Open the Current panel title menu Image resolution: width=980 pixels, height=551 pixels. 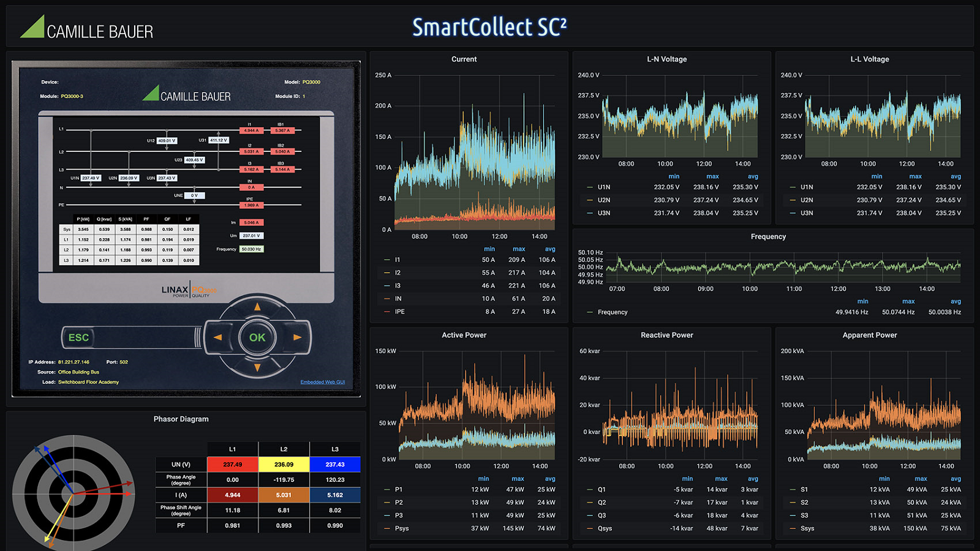click(464, 59)
